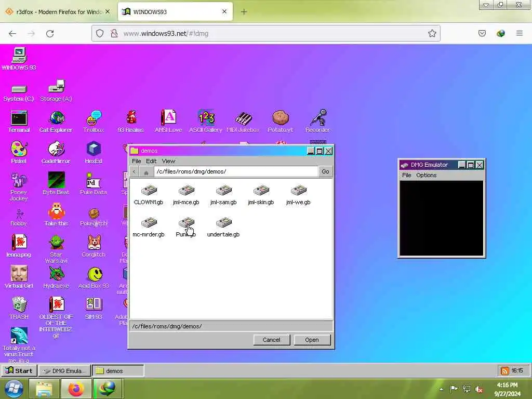Screen dimensions: 532x399
Task: Reload the page in the browser
Action: pos(50,34)
